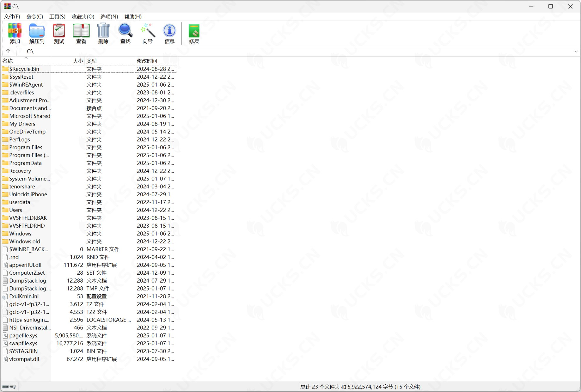Screen dimensions: 581x392
Task: Open the 命令(C) menu
Action: 35,17
